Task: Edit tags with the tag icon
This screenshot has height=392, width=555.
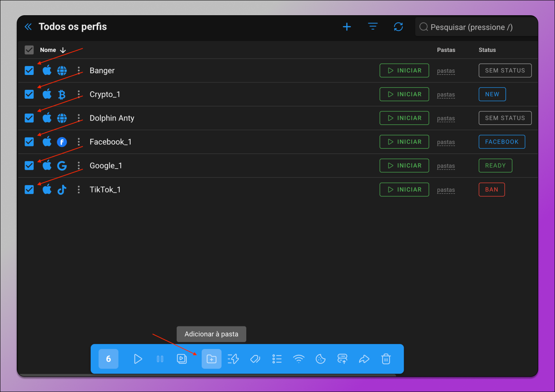Action: [x=255, y=359]
